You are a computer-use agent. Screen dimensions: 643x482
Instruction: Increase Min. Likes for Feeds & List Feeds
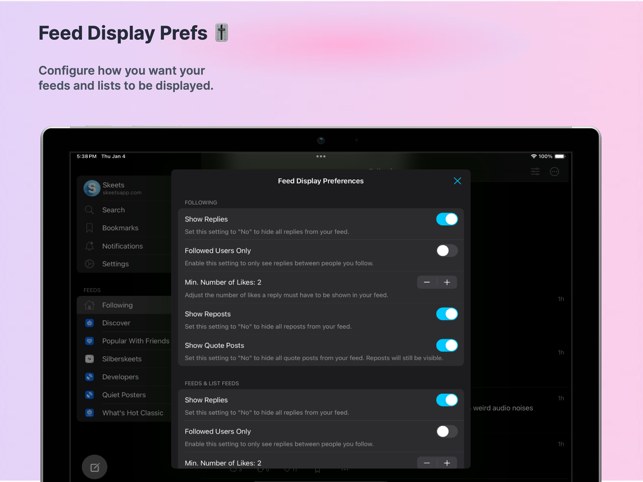[x=447, y=463]
